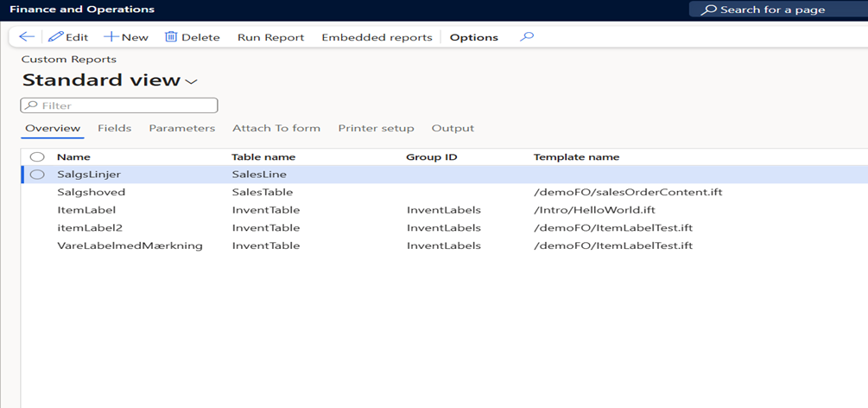This screenshot has width=868, height=408.
Task: Toggle the select-all rows radio circle
Action: (x=37, y=157)
